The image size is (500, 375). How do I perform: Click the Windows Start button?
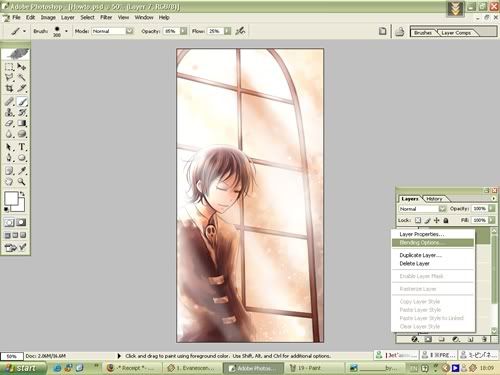(x=23, y=368)
